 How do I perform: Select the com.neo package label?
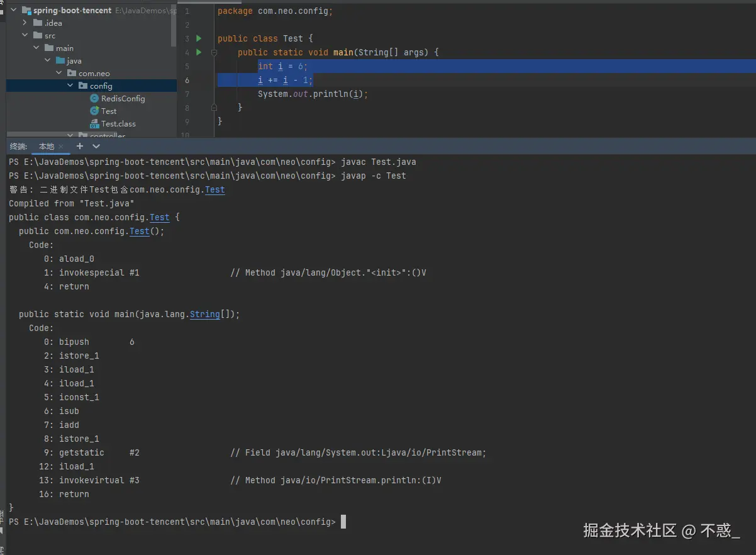(x=94, y=73)
